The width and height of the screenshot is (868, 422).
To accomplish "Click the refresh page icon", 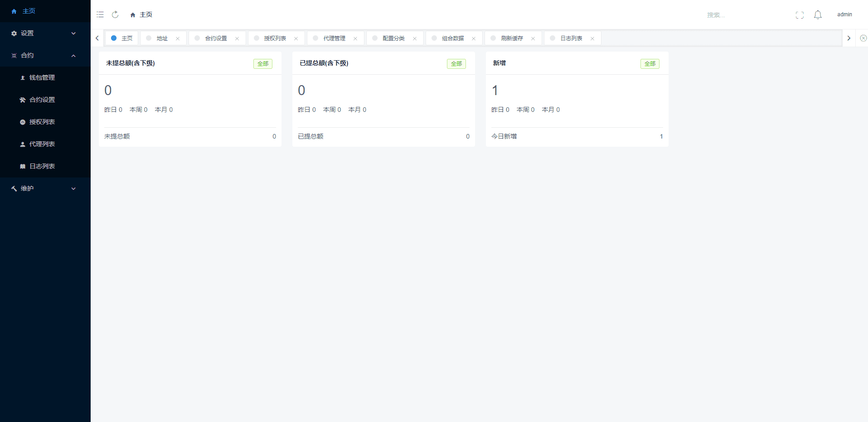I will [115, 14].
